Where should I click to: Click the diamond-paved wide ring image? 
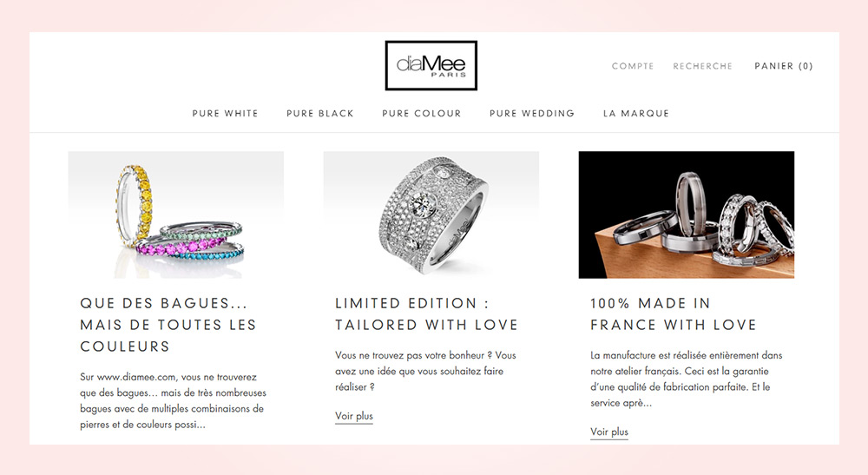point(431,214)
